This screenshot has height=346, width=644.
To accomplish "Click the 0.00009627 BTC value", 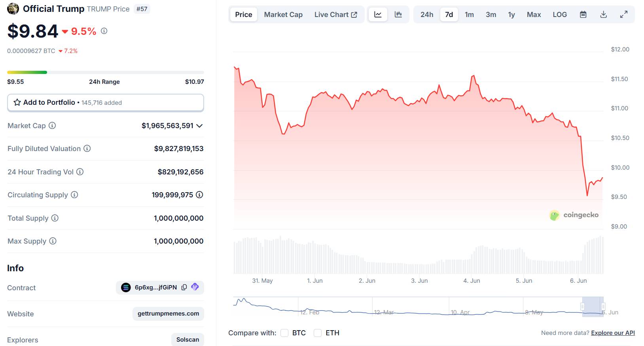I will pos(31,51).
